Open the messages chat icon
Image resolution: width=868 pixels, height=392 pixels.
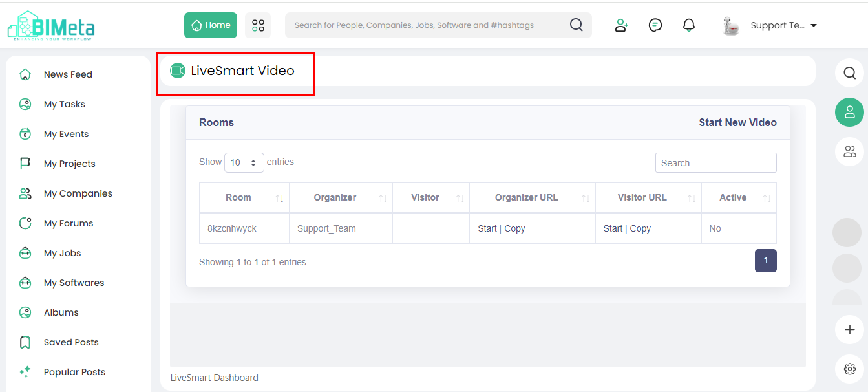(x=655, y=25)
